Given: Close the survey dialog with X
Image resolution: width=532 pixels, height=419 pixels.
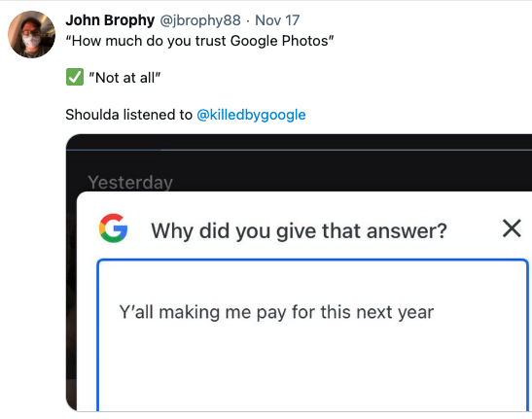Looking at the screenshot, I should point(512,228).
